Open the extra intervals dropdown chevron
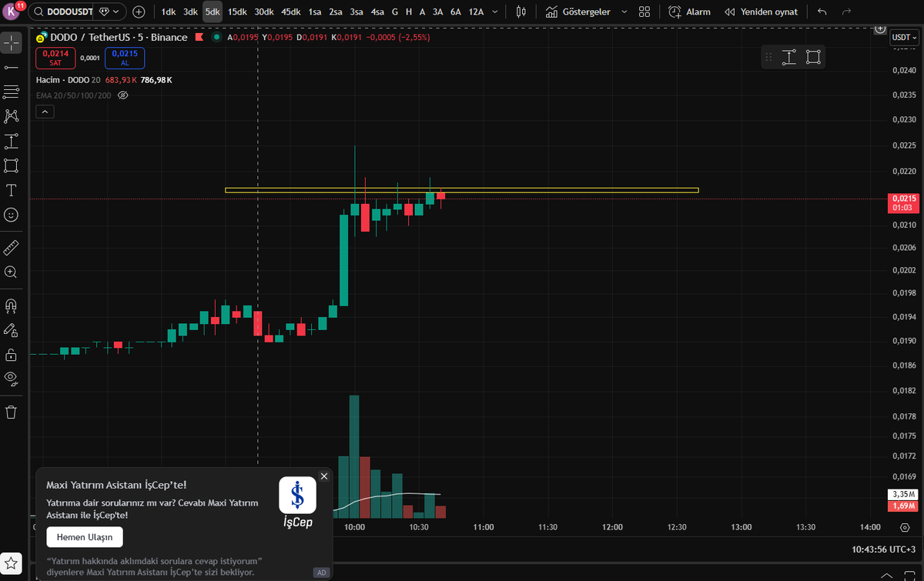 pyautogui.click(x=494, y=12)
